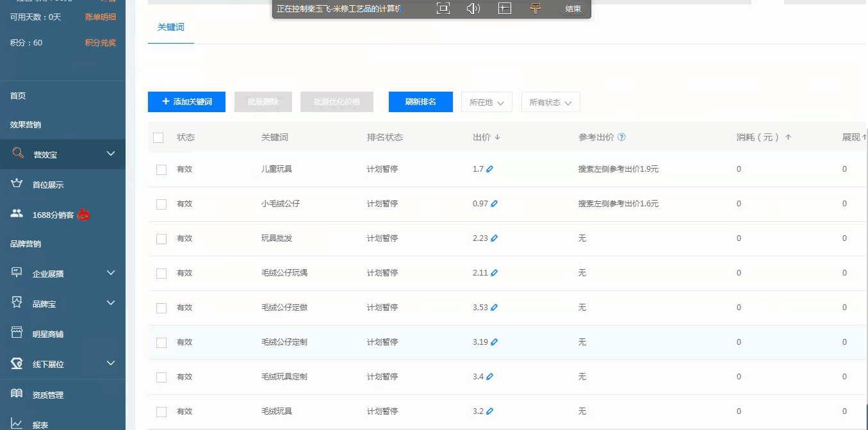Screen dimensions: 868x430
Task: Click the 首位展示 crown icon in sidebar
Action: (x=17, y=184)
